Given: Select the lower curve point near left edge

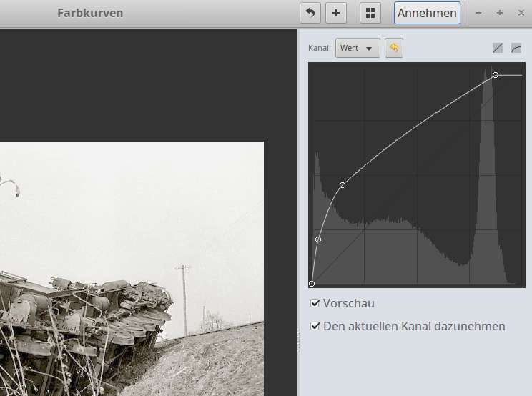Looking at the screenshot, I should coord(318,239).
